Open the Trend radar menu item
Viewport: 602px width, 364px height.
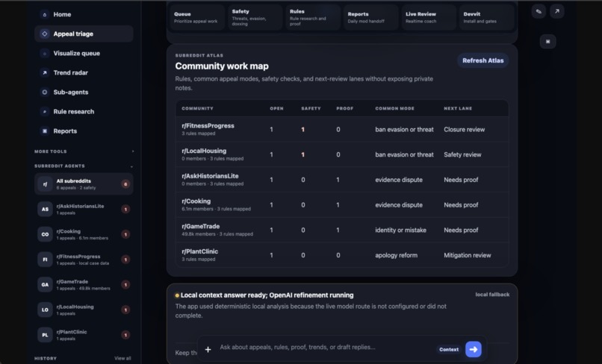(x=84, y=72)
